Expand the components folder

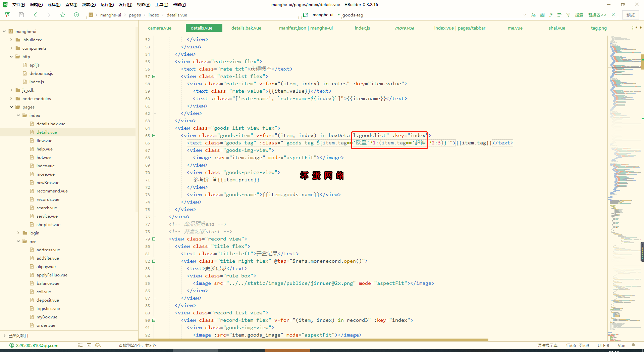(11, 48)
